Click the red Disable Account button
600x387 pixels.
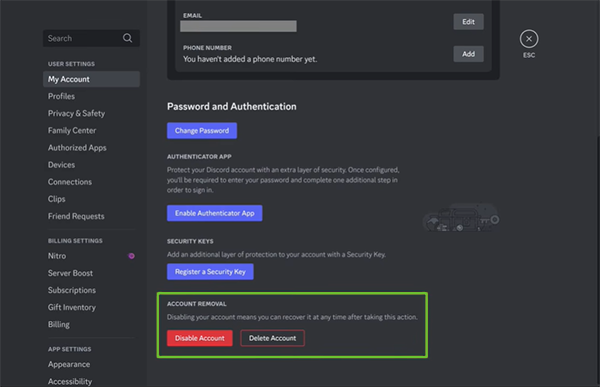[199, 338]
